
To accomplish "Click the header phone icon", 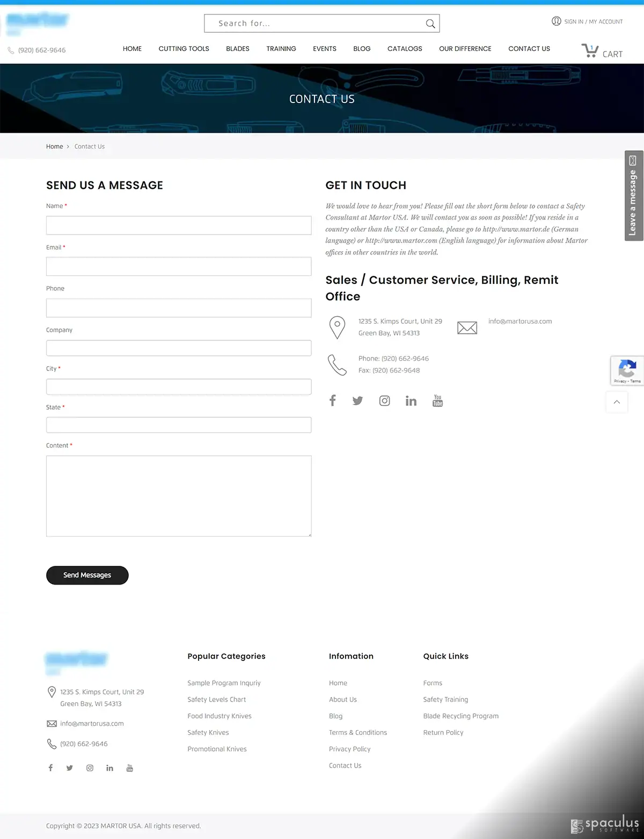I will click(11, 50).
